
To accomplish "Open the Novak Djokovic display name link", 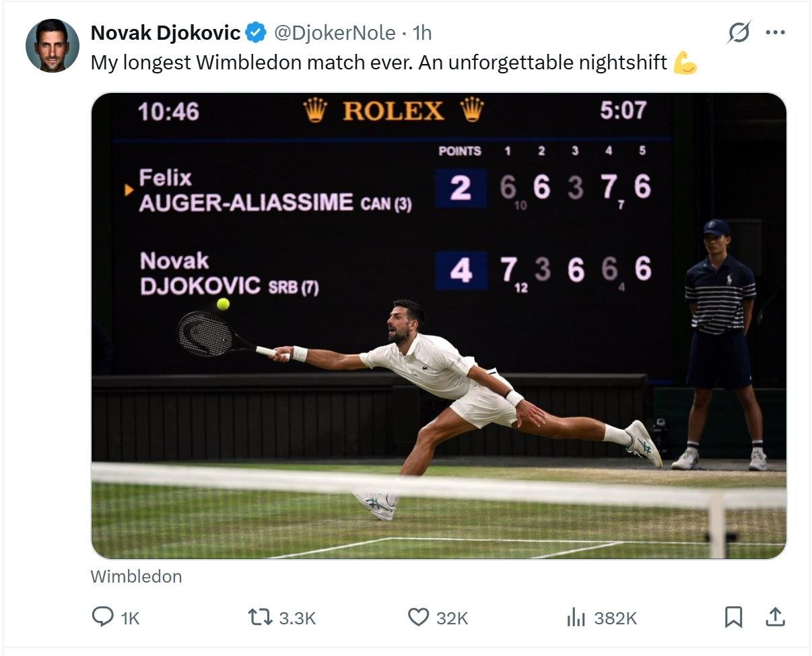I will tap(166, 32).
